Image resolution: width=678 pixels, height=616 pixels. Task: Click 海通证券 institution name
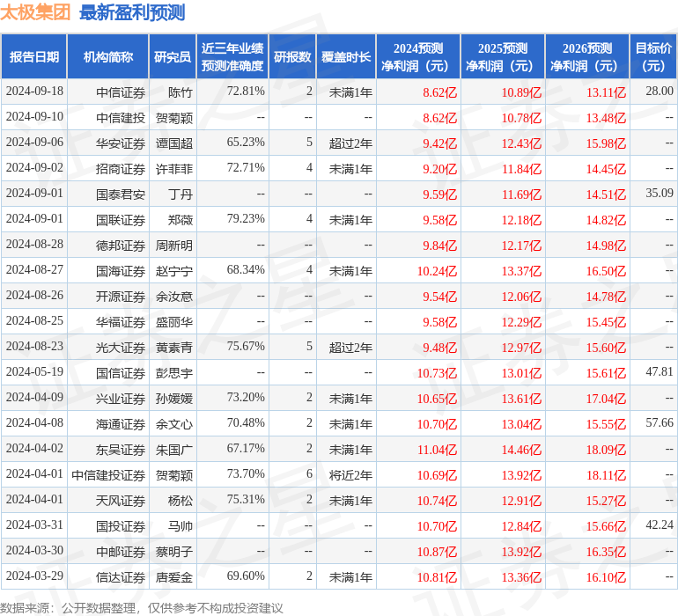[121, 424]
